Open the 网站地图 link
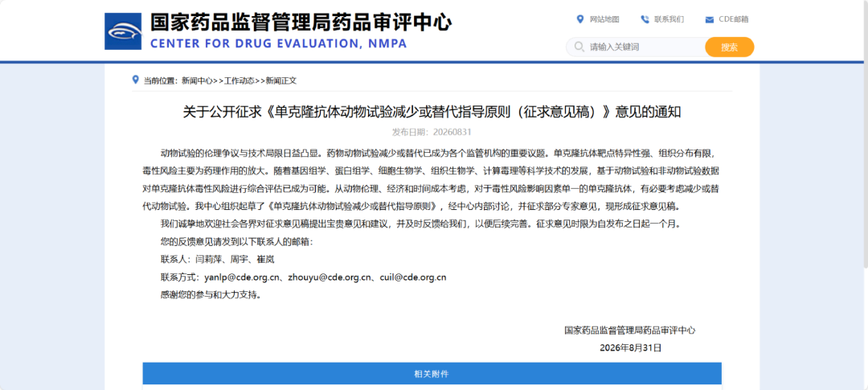 pos(604,19)
